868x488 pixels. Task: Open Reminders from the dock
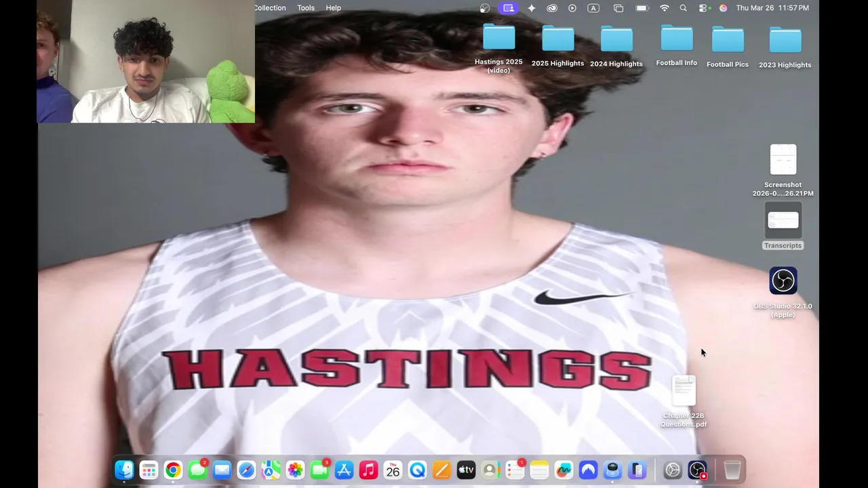(x=515, y=470)
